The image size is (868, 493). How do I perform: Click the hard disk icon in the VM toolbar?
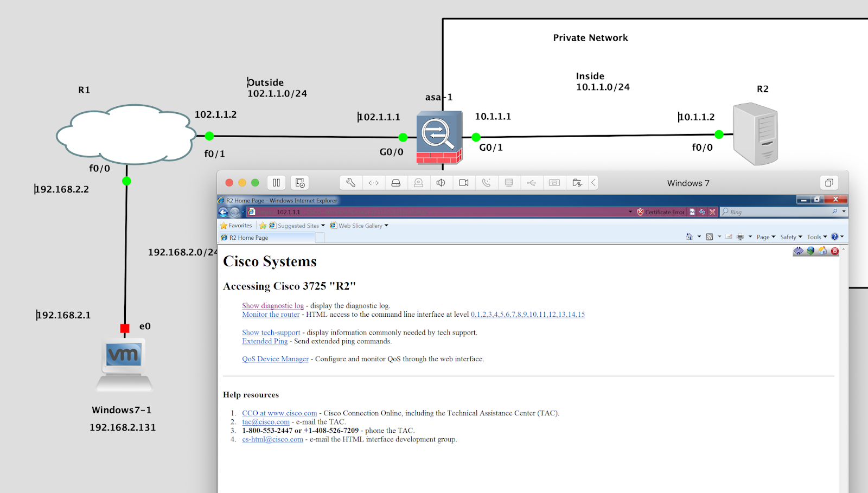pos(397,183)
